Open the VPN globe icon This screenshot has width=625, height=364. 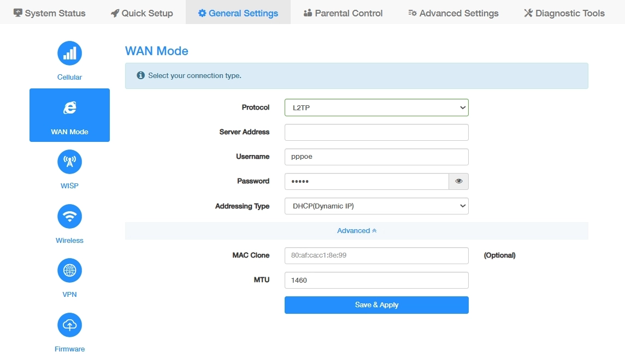[69, 271]
